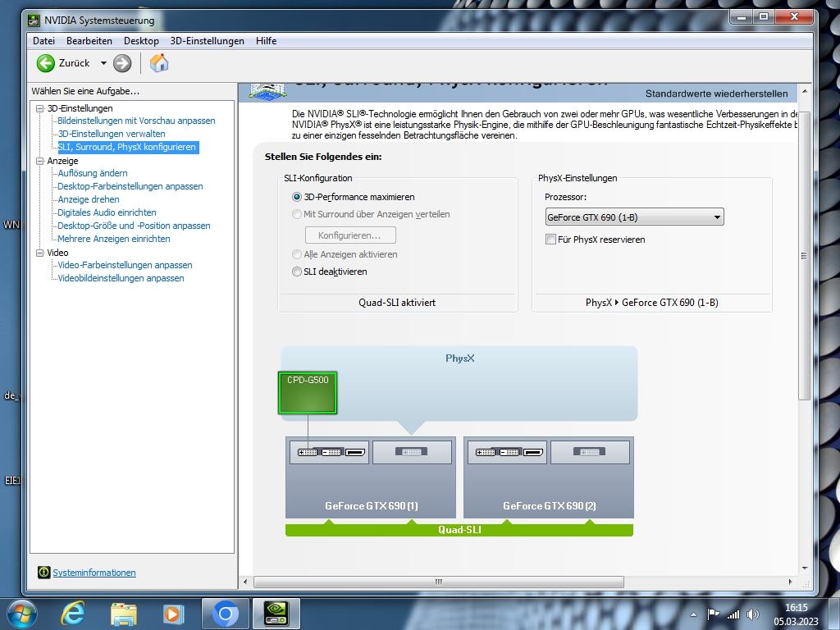This screenshot has height=630, width=840.
Task: Click the NVIDIA icon in title bar
Action: coord(34,21)
